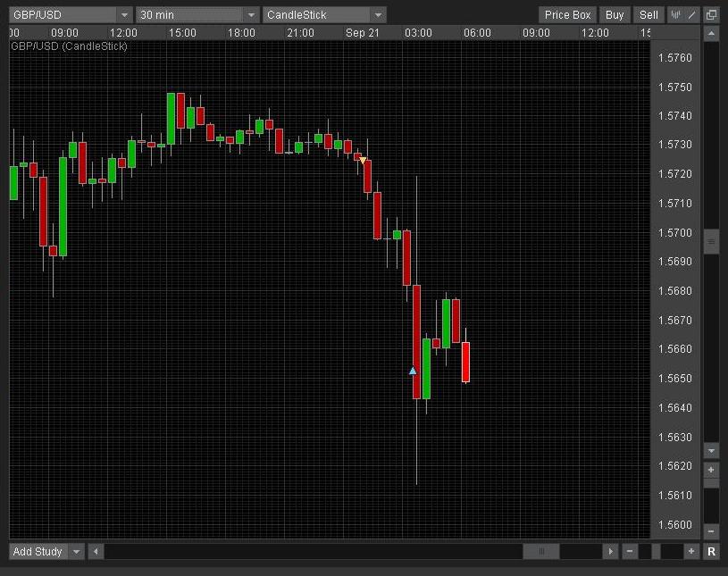728x576 pixels.
Task: Click the Sell button
Action: pyautogui.click(x=649, y=15)
